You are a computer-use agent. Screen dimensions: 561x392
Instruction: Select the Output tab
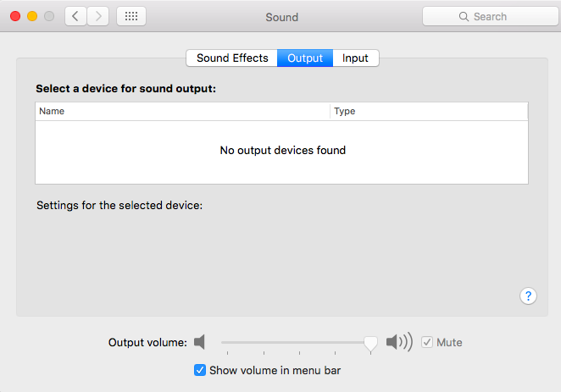[x=305, y=58]
